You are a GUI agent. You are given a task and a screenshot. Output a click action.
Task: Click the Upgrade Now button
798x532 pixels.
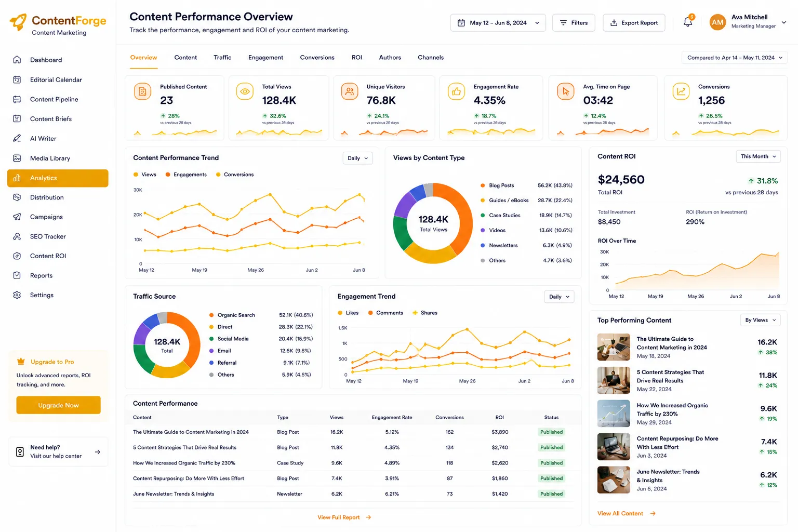59,405
